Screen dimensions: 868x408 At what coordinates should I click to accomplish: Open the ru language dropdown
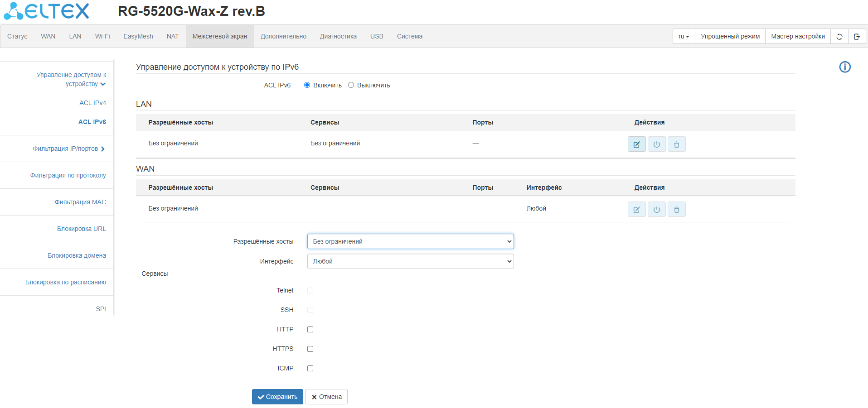coord(684,37)
